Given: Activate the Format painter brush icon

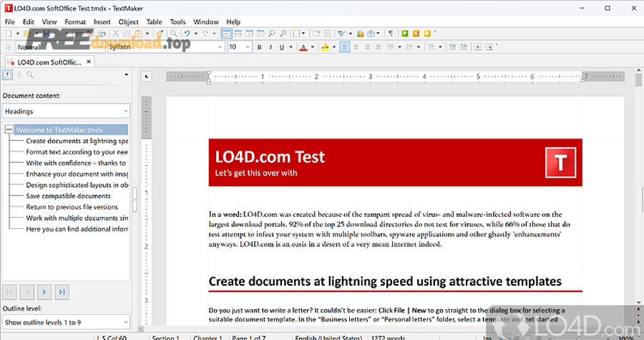Looking at the screenshot, I should [x=160, y=34].
